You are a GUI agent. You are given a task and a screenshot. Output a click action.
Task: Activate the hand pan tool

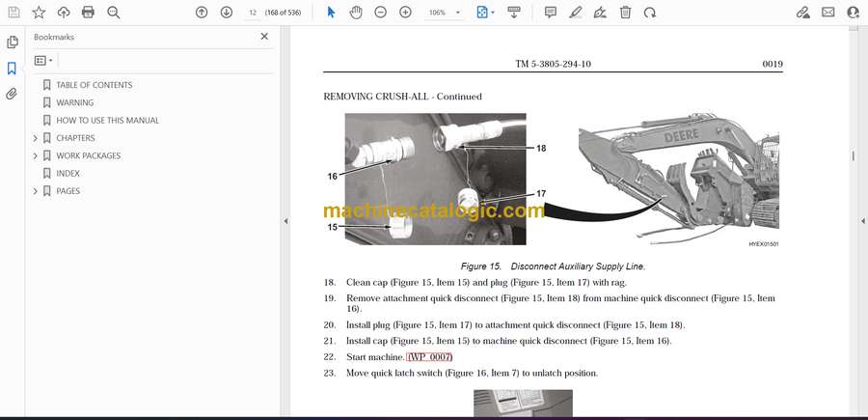(x=355, y=13)
